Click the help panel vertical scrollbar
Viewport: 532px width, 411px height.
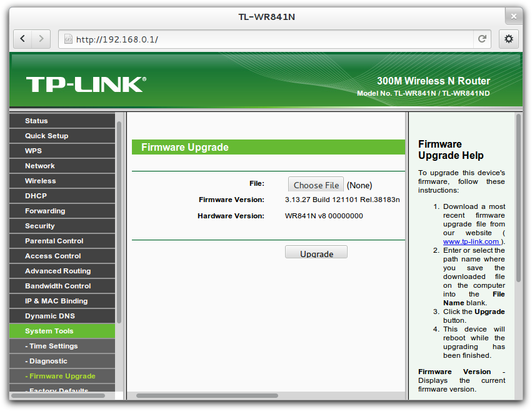pos(518,198)
